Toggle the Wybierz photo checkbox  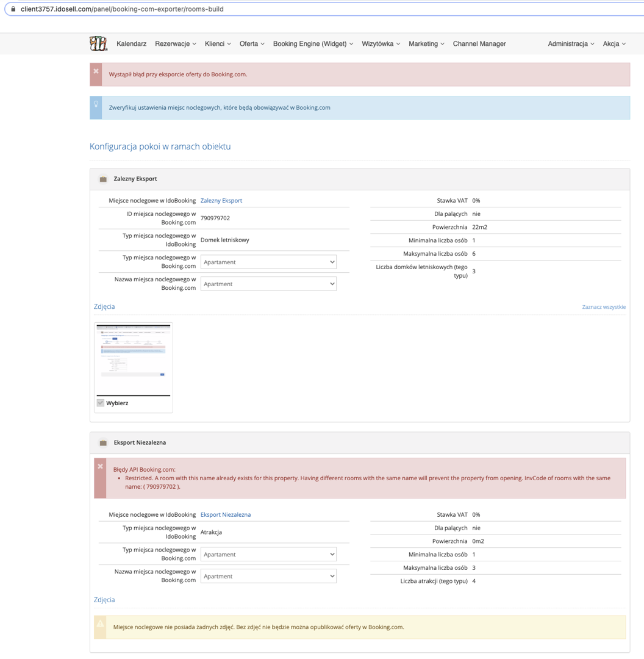coord(101,403)
